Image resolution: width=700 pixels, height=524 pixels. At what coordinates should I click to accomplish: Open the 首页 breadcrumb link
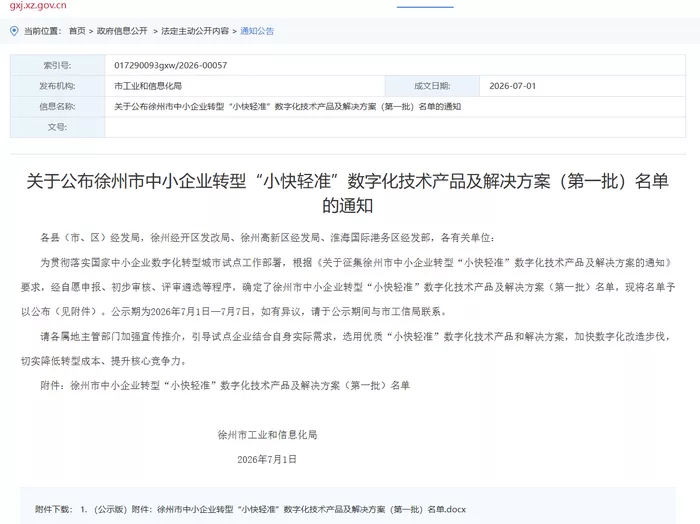(x=77, y=31)
